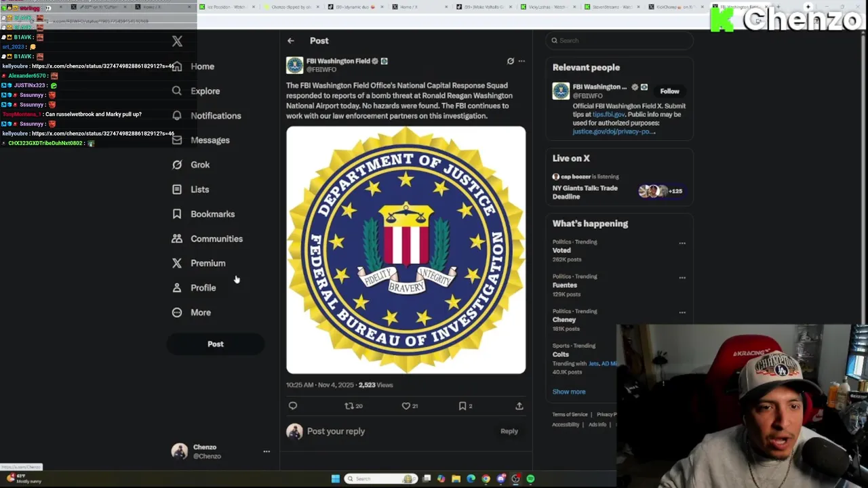Switch to KickChamp on X tab
The image size is (868, 488).
(677, 7)
